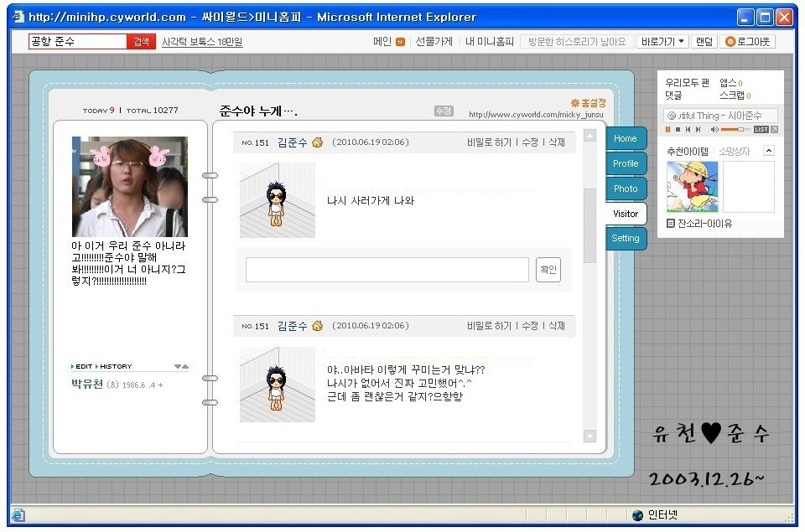Open the Home tab
Screen dimensions: 805x532
click(626, 138)
